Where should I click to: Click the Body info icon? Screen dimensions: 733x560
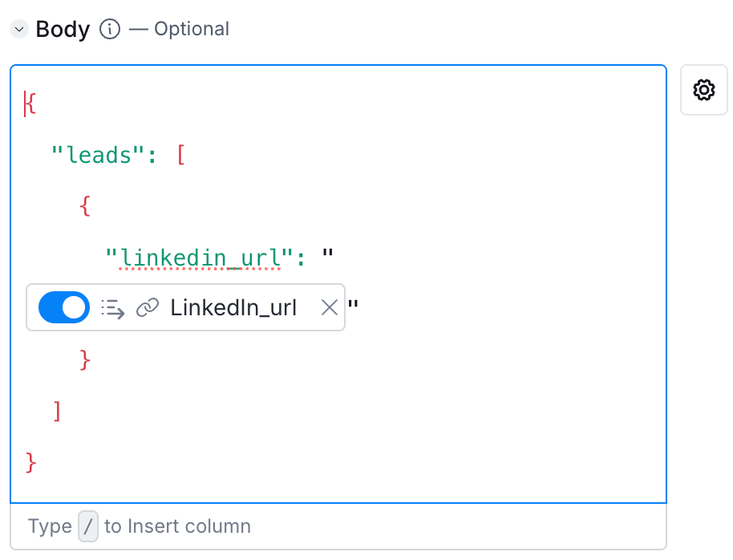pyautogui.click(x=110, y=30)
